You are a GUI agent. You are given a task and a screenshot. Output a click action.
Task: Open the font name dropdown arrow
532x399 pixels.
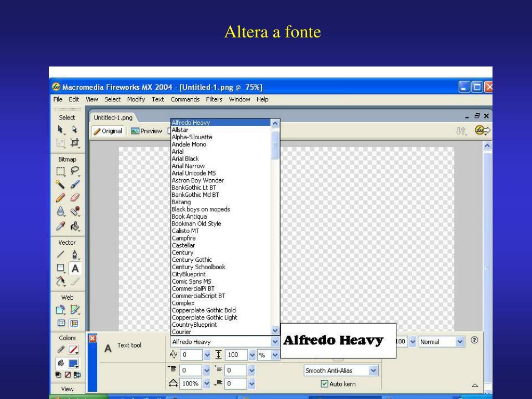coord(275,342)
